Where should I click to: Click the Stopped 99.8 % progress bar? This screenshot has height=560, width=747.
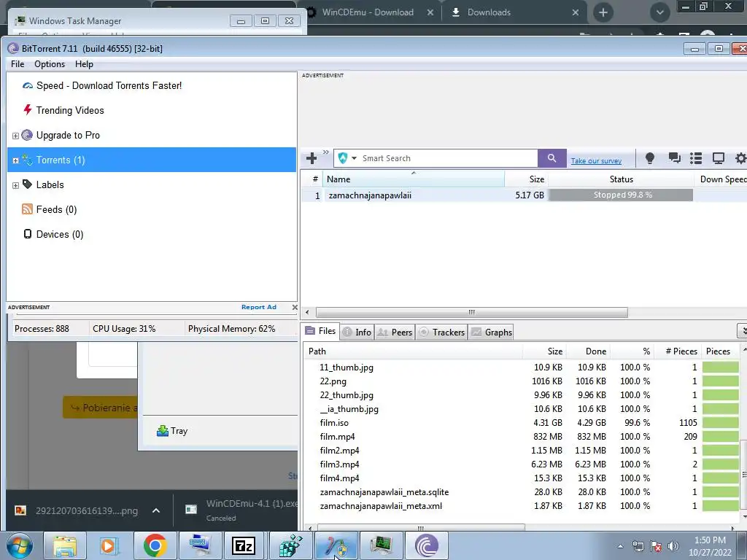(621, 195)
